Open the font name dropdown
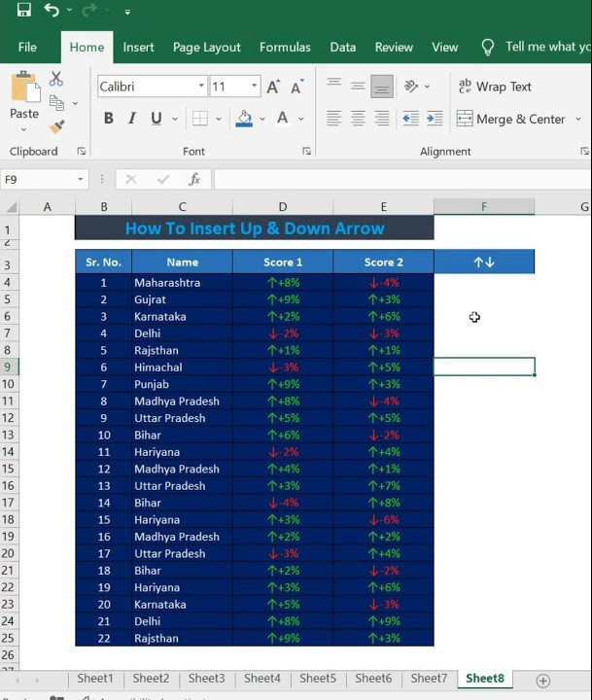 [202, 86]
